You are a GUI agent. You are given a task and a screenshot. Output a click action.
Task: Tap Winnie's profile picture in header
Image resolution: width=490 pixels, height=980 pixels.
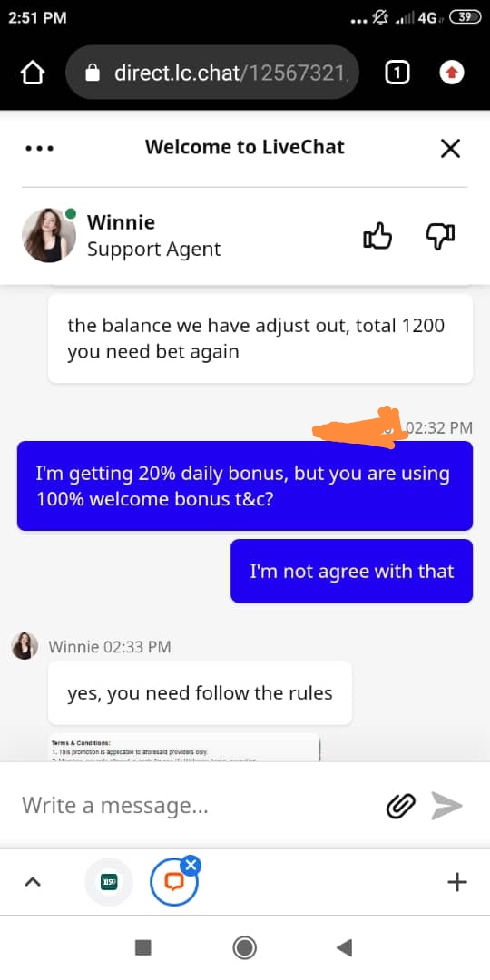pyautogui.click(x=49, y=235)
